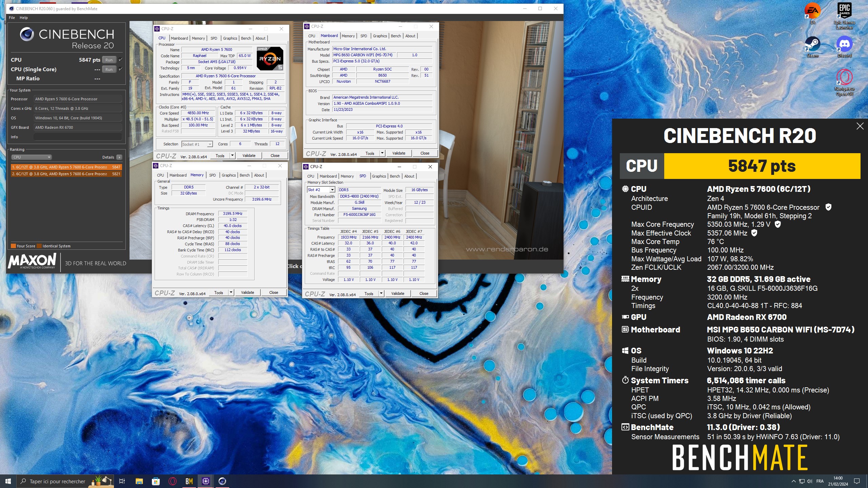The height and width of the screenshot is (488, 868).
Task: Open the Navigateur Opera GX shortcut
Action: [844, 82]
